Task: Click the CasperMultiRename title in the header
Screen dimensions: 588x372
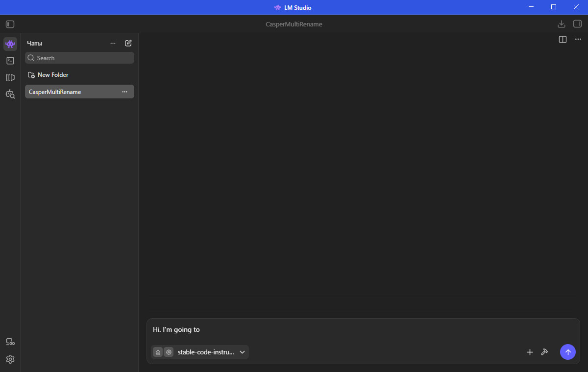Action: [x=294, y=24]
